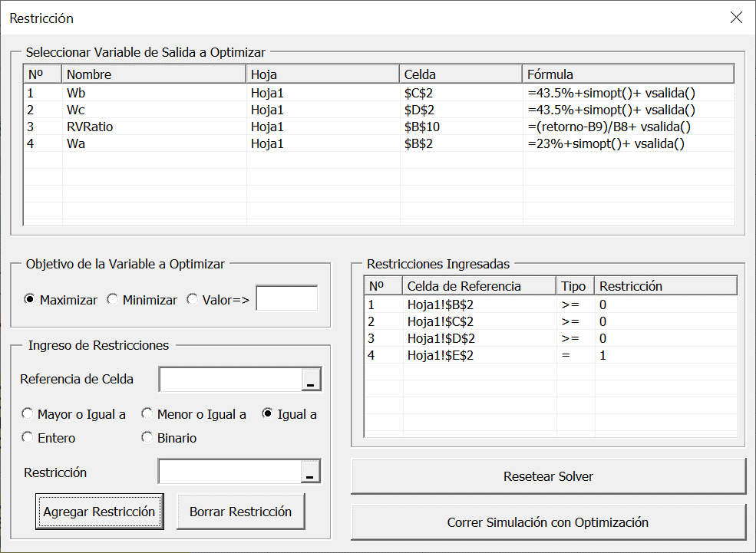The width and height of the screenshot is (756, 553).
Task: Click the Nº header in variables table
Action: 43,74
